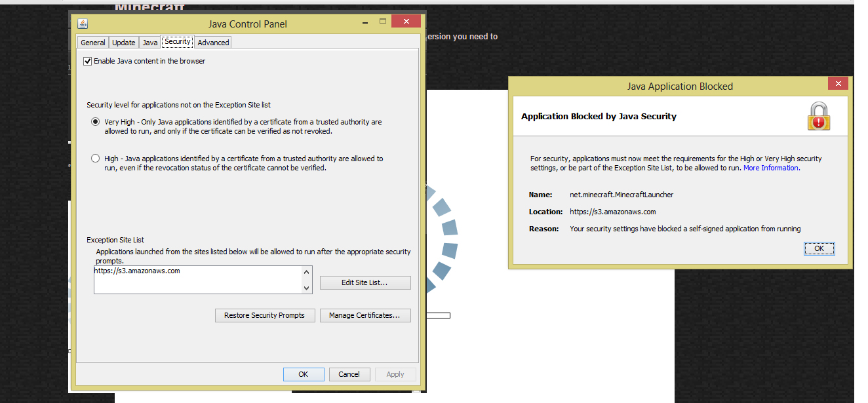Viewport: 868px width, 403px height.
Task: Select the Security tab
Action: click(178, 41)
